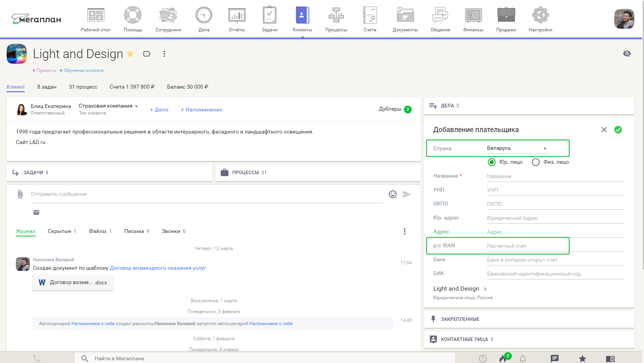This screenshot has height=363, width=644.
Task: Click the УНП input field
Action: (556, 190)
